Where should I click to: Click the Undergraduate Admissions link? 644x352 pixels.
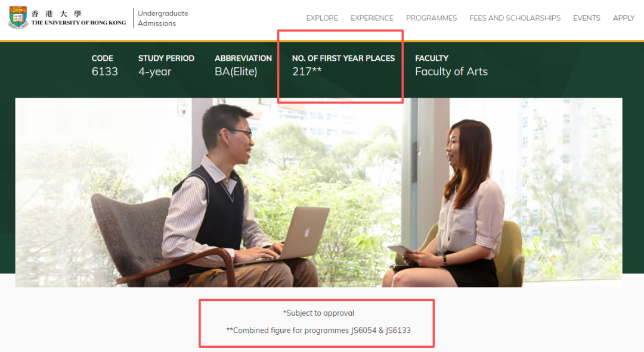(x=163, y=18)
